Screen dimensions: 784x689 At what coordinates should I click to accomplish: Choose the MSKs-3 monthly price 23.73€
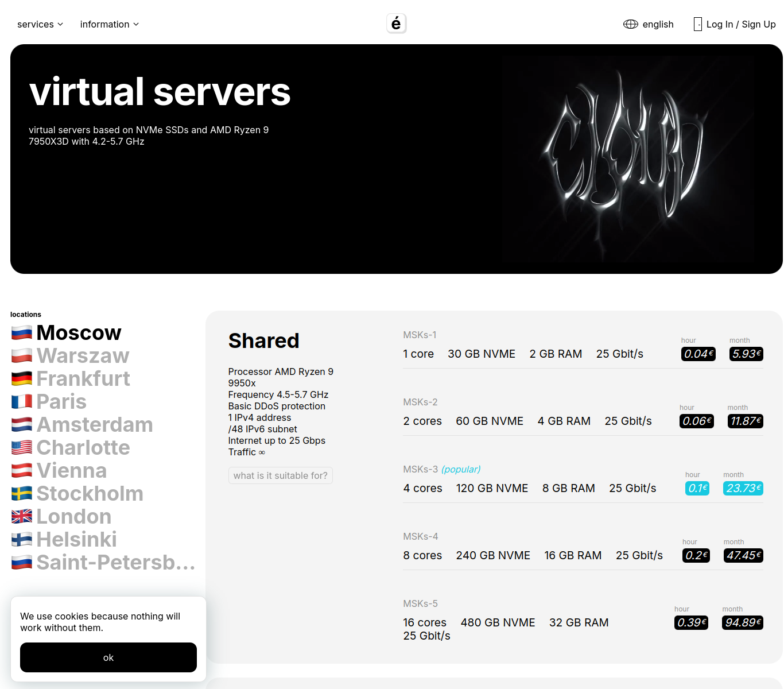[743, 488]
